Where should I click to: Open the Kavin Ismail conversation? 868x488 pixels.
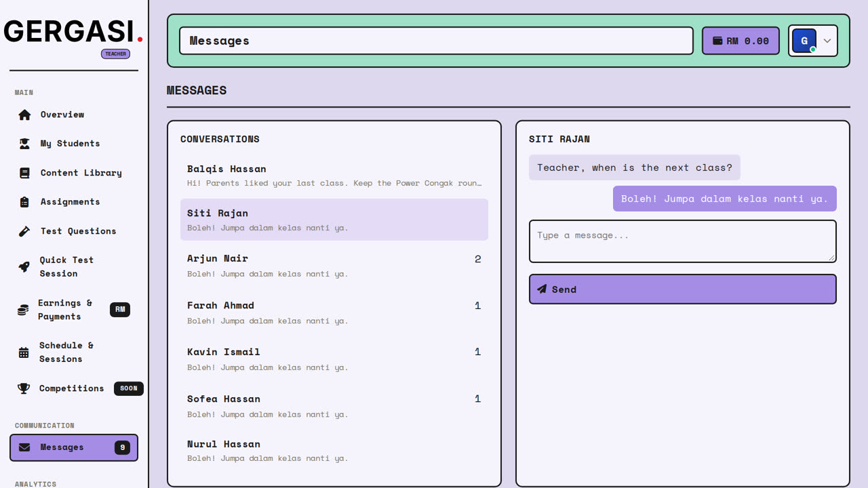(334, 359)
